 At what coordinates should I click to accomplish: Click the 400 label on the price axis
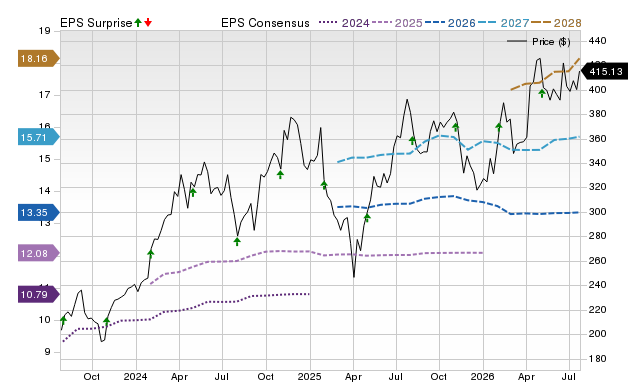tap(598, 89)
